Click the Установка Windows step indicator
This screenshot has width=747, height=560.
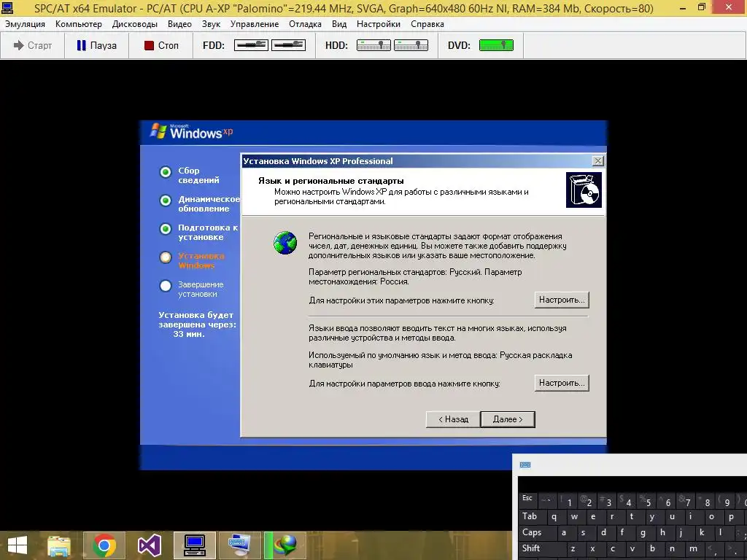click(166, 257)
